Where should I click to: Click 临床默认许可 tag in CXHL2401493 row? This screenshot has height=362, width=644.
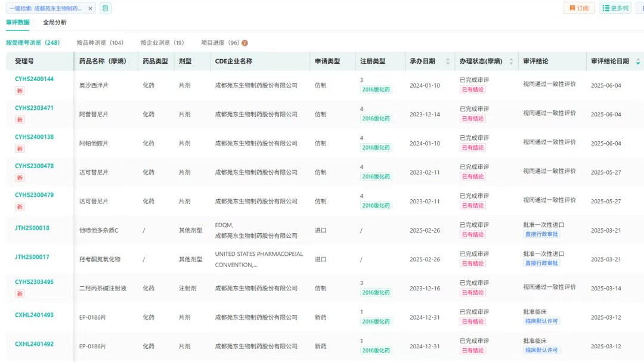pos(541,321)
